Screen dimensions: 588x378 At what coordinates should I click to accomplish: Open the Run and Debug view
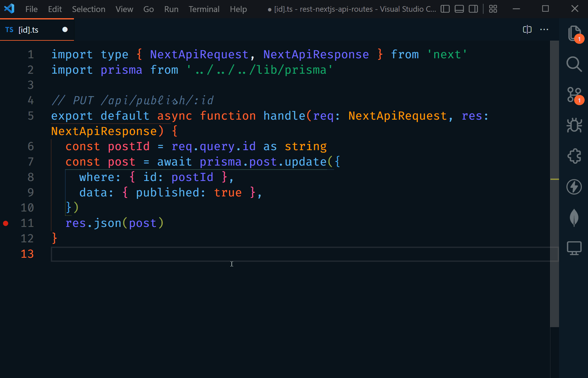[574, 125]
